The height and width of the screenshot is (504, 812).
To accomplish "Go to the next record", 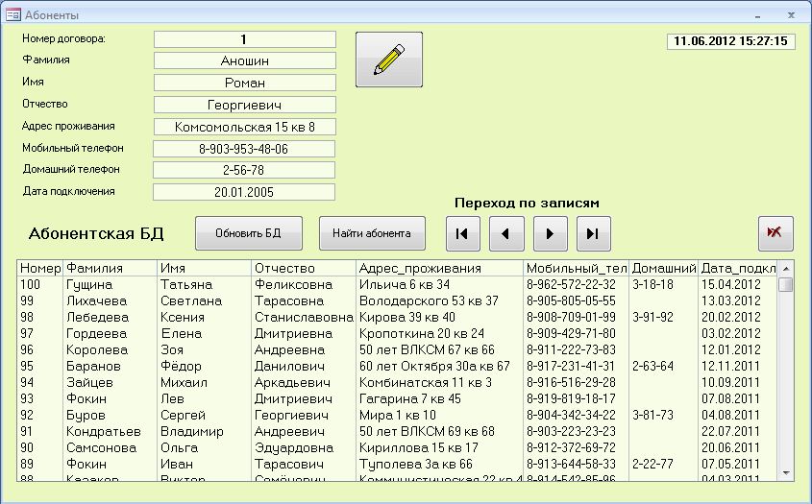I will [551, 233].
